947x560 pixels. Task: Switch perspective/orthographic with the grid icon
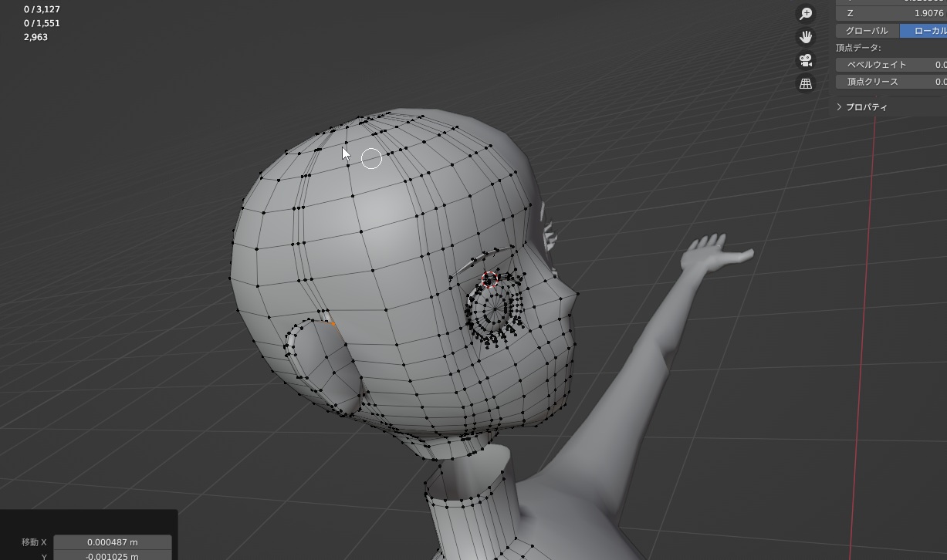click(806, 83)
